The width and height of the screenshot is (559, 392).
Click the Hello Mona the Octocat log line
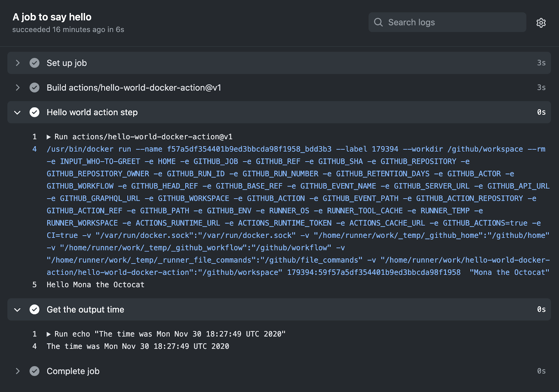pos(95,285)
